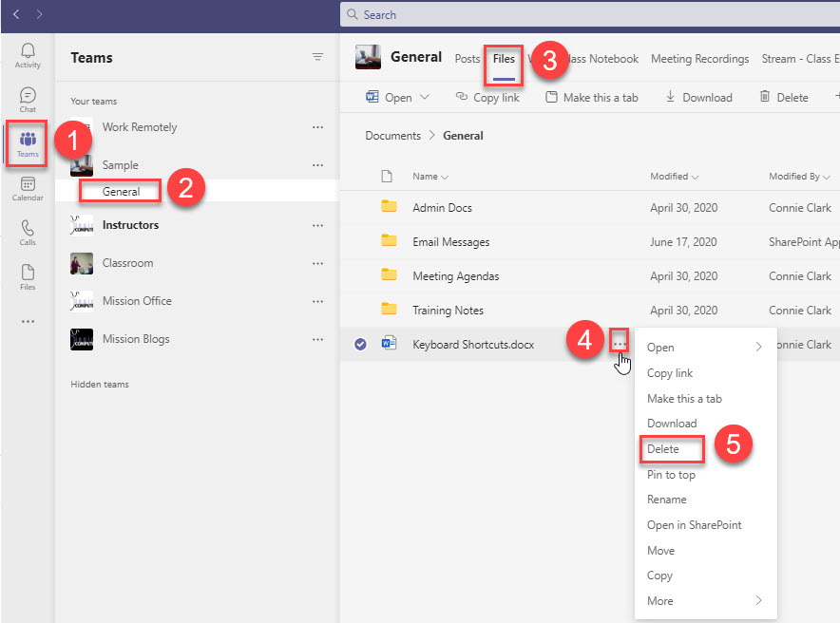Open the Files icon in left rail
This screenshot has width=840, height=623.
(x=28, y=277)
